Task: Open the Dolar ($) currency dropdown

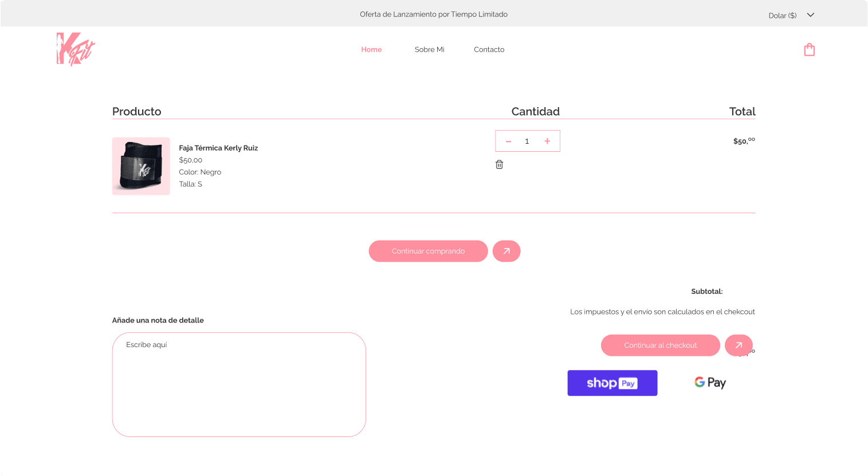Action: 783,15
